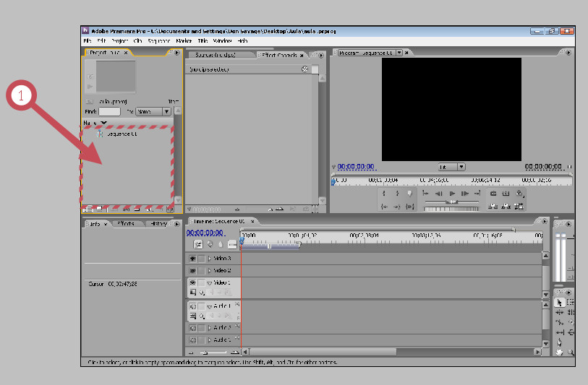Viewport: 588px width, 385px height.
Task: Toggle Snap in the Timeline panel
Action: [198, 245]
